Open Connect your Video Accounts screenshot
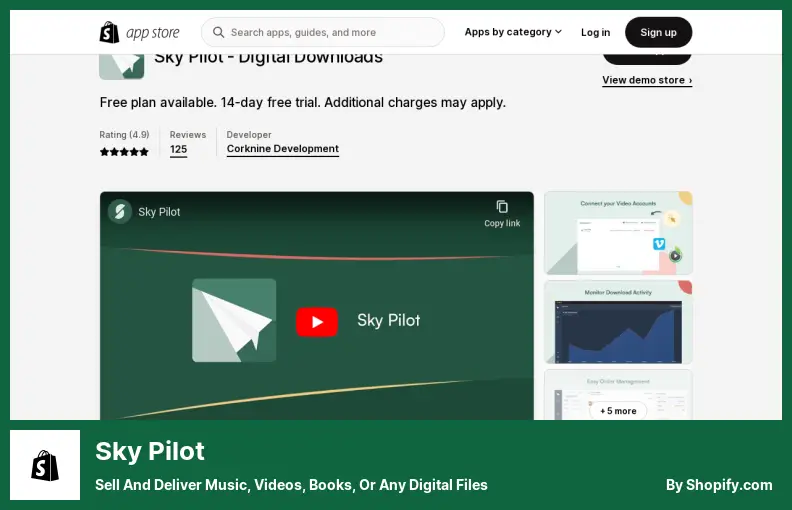The width and height of the screenshot is (792, 510). [x=618, y=233]
